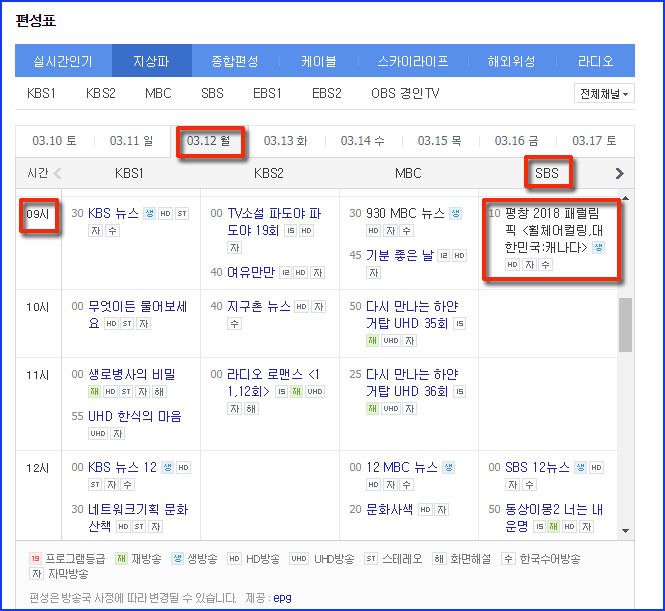Click the 자막방송 legend icon
665x611 pixels.
(x=36, y=574)
